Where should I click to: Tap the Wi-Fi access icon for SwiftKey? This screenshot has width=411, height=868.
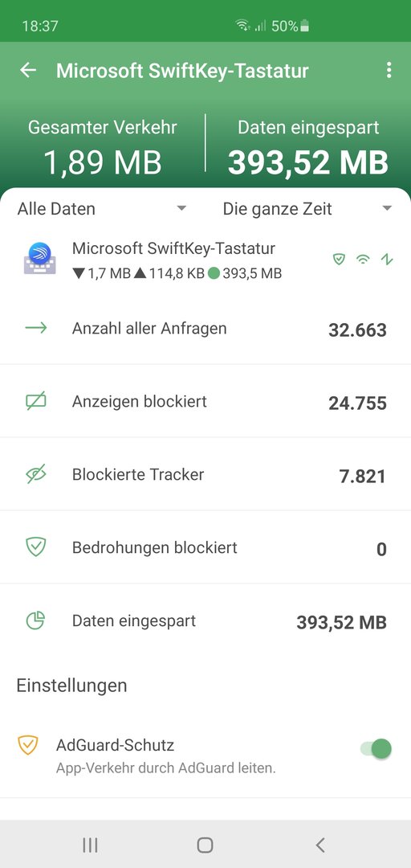(363, 259)
